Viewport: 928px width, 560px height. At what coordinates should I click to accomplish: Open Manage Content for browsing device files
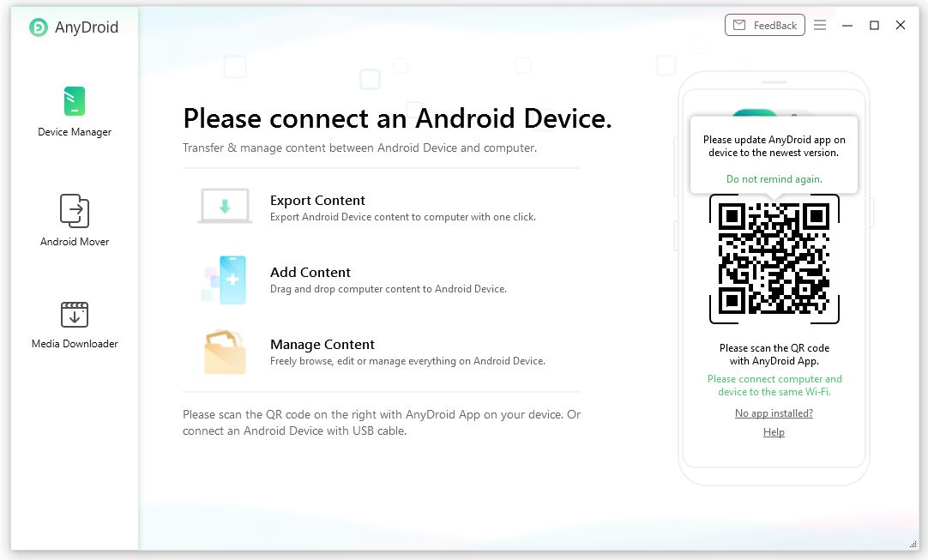(x=322, y=344)
